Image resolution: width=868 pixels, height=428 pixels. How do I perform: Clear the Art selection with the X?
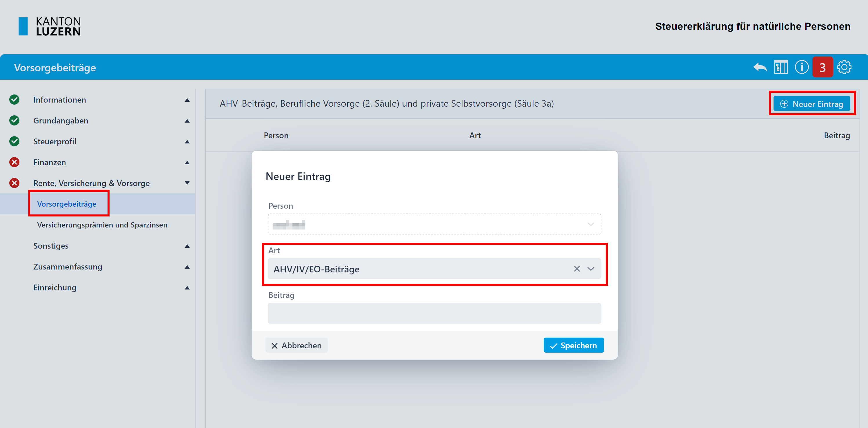tap(576, 269)
